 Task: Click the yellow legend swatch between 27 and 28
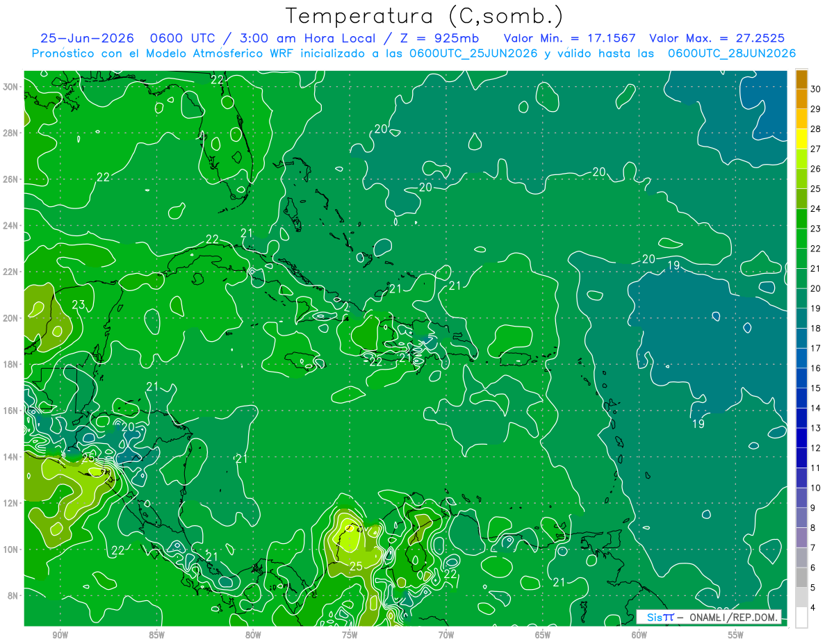coord(801,138)
